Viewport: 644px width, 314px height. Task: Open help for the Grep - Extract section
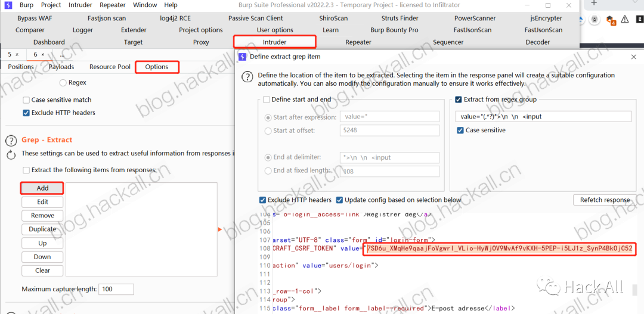(x=11, y=141)
